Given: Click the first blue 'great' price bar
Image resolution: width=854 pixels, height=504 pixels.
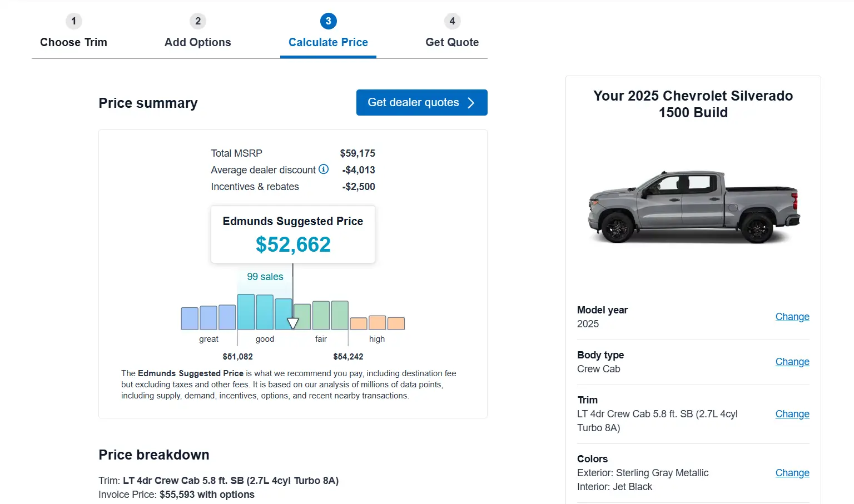Looking at the screenshot, I should click(190, 318).
